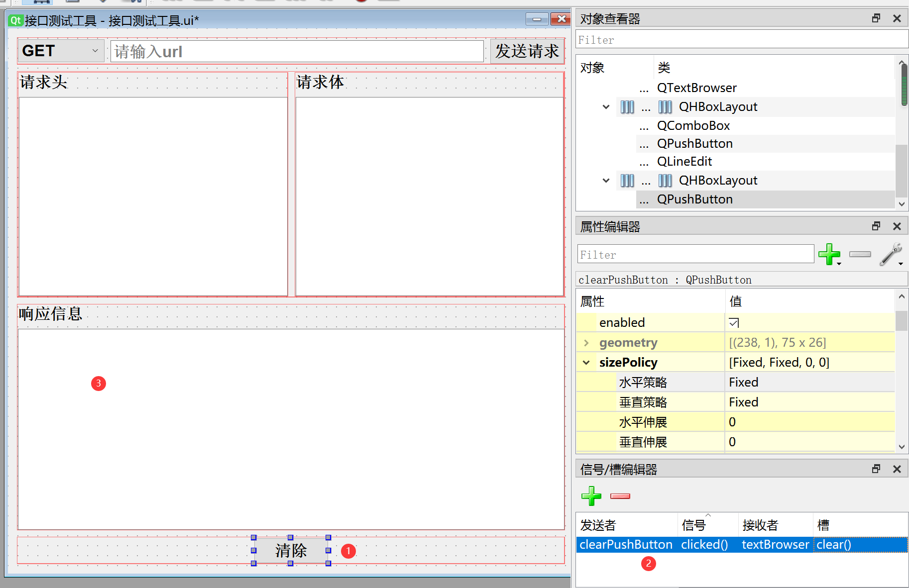Select the 水平策略 Fixed value
909x588 pixels.
click(810, 383)
